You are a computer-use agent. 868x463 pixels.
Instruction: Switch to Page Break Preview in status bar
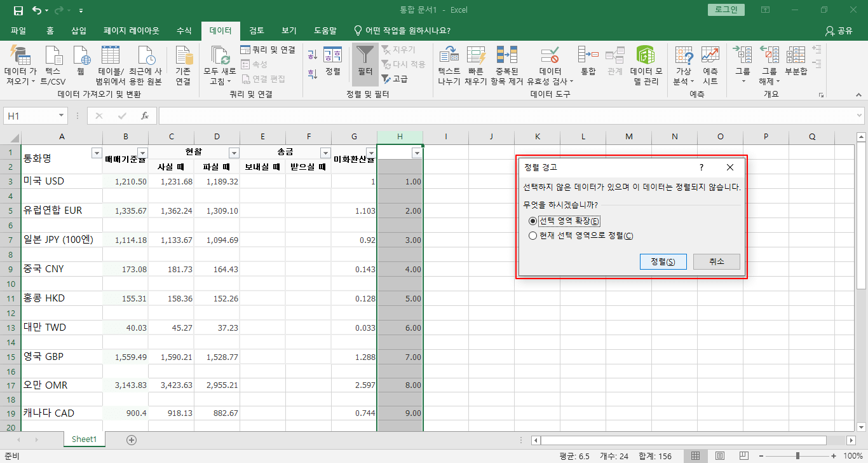743,456
